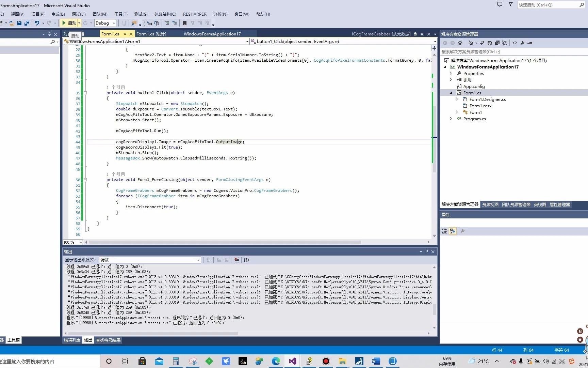
Task: Open the 视图(V) menu
Action: [x=18, y=14]
